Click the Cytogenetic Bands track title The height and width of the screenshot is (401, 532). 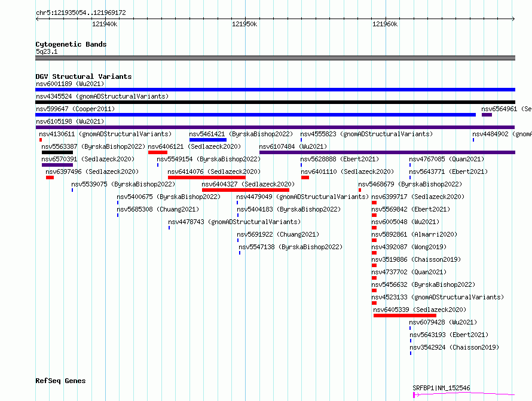tap(71, 44)
